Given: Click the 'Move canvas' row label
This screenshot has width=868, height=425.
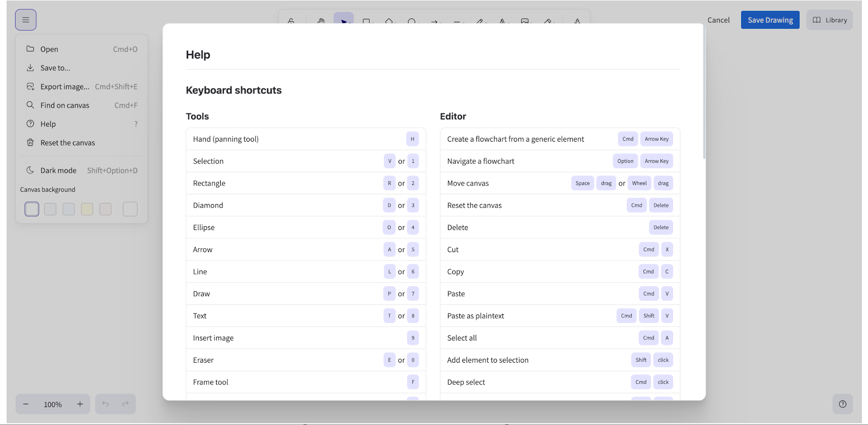Looking at the screenshot, I should point(468,183).
